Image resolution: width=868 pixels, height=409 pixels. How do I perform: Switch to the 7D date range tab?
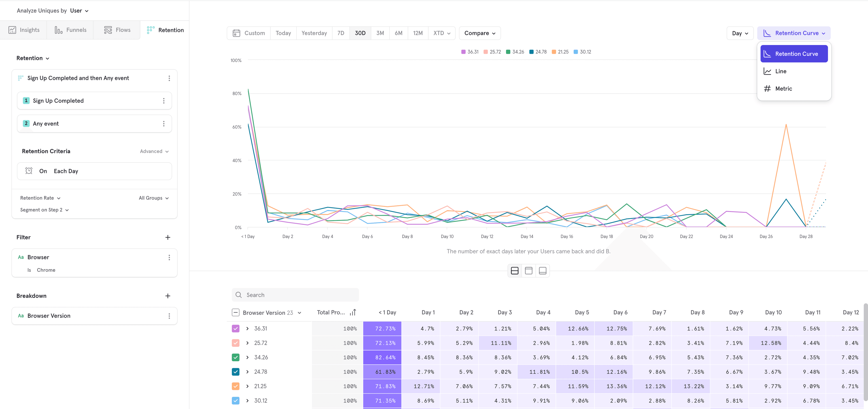[340, 33]
